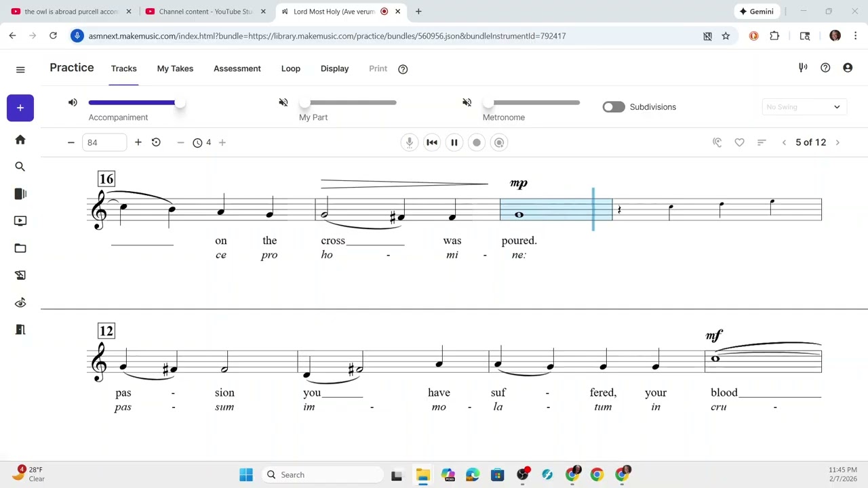868x488 pixels.
Task: Pause the playback
Action: pyautogui.click(x=454, y=142)
